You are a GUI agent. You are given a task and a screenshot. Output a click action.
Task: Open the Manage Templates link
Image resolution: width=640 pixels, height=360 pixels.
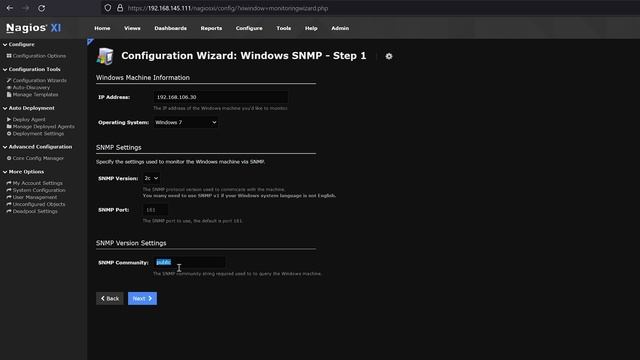36,94
